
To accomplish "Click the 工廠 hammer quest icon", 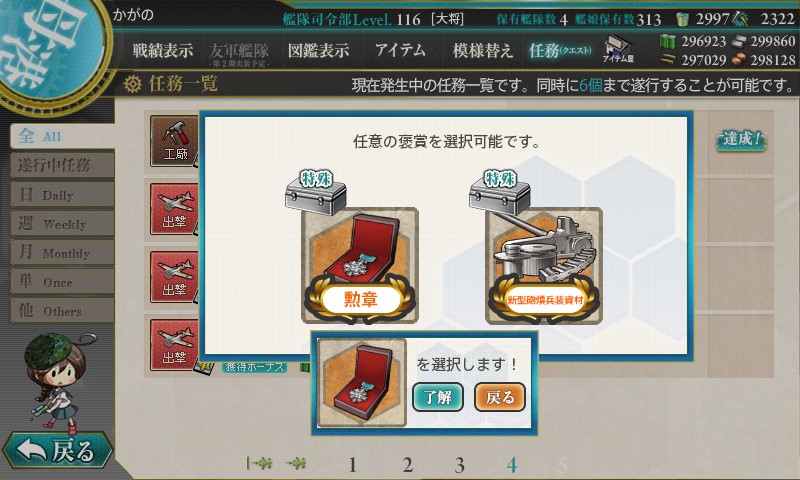I will (174, 141).
